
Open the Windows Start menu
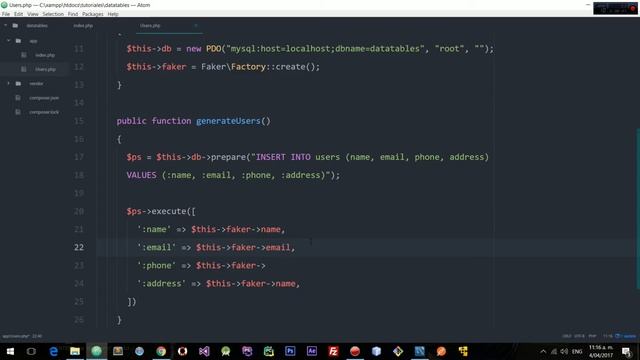click(10, 351)
